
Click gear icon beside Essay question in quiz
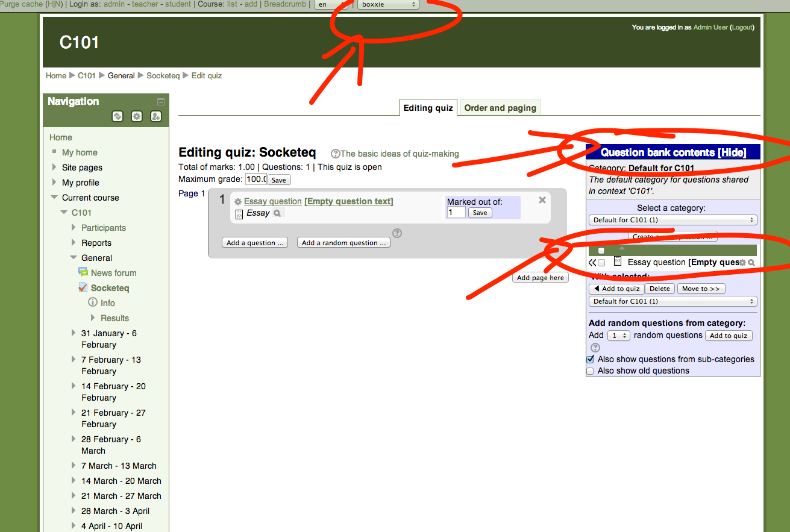pos(238,202)
